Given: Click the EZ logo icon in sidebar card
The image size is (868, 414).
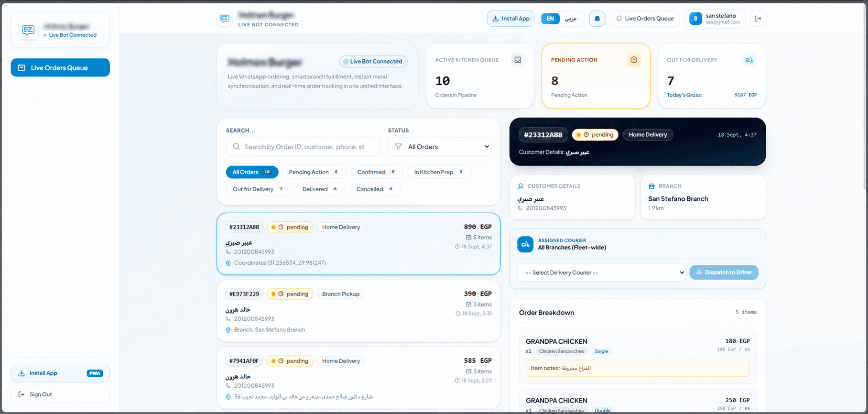Looking at the screenshot, I should pyautogui.click(x=28, y=30).
